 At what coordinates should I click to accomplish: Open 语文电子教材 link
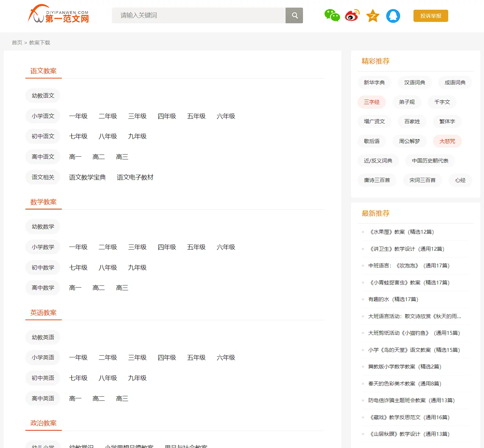pos(135,177)
